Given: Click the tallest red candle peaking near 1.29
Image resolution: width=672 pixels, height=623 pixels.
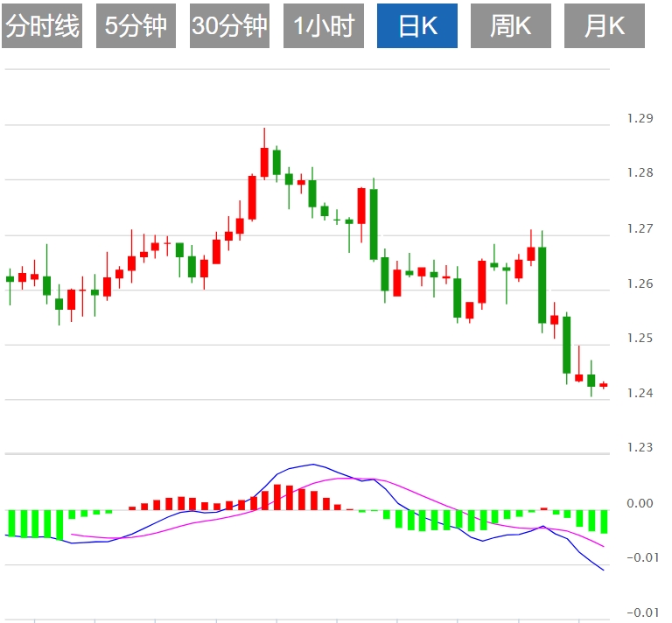Looking at the screenshot, I should [x=264, y=163].
